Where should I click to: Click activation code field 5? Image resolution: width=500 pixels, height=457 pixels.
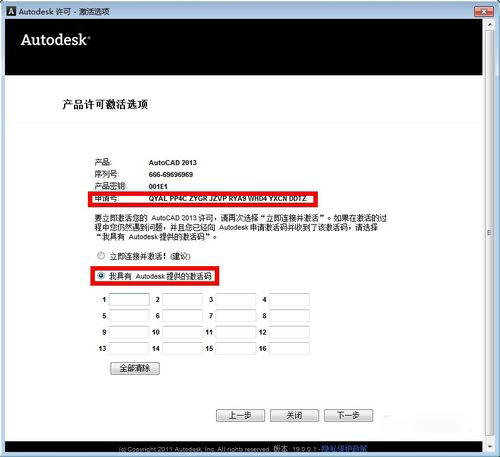pyautogui.click(x=129, y=316)
